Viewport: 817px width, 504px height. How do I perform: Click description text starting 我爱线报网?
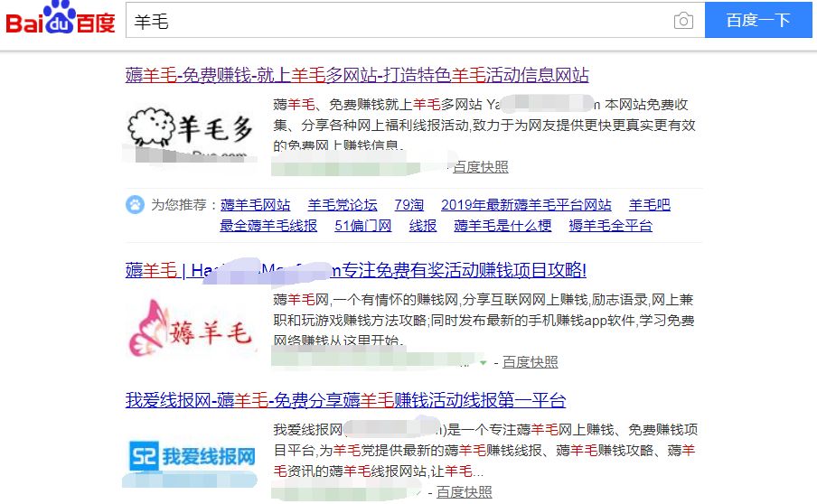485,451
